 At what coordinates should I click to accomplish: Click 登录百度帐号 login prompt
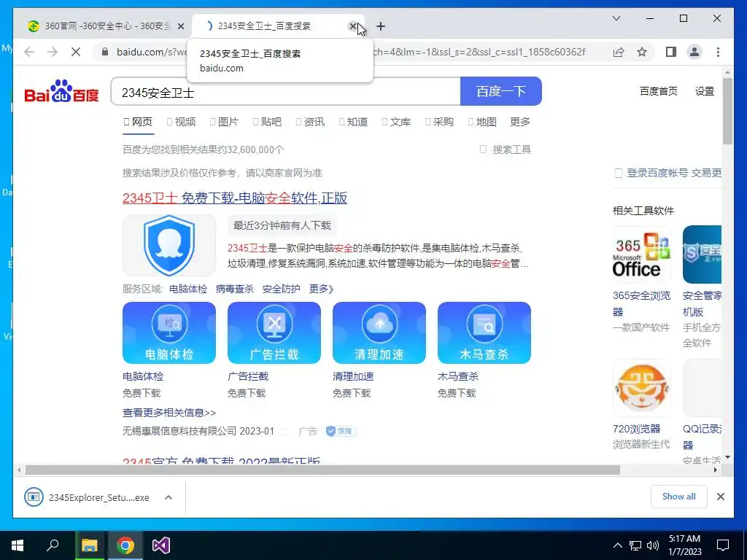(657, 173)
